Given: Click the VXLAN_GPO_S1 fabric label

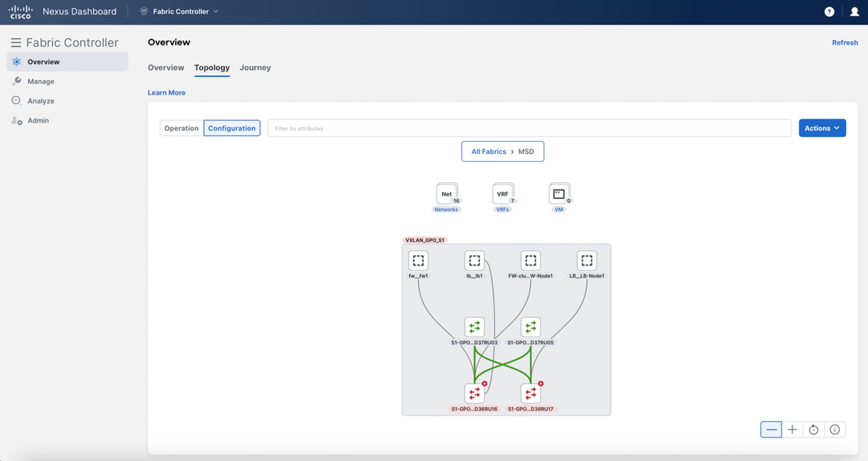Looking at the screenshot, I should pos(425,240).
